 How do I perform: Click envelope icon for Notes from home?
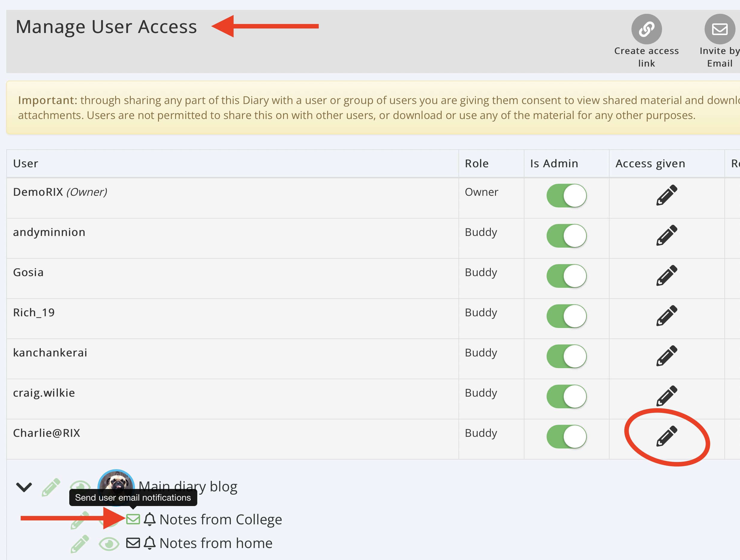pos(133,543)
